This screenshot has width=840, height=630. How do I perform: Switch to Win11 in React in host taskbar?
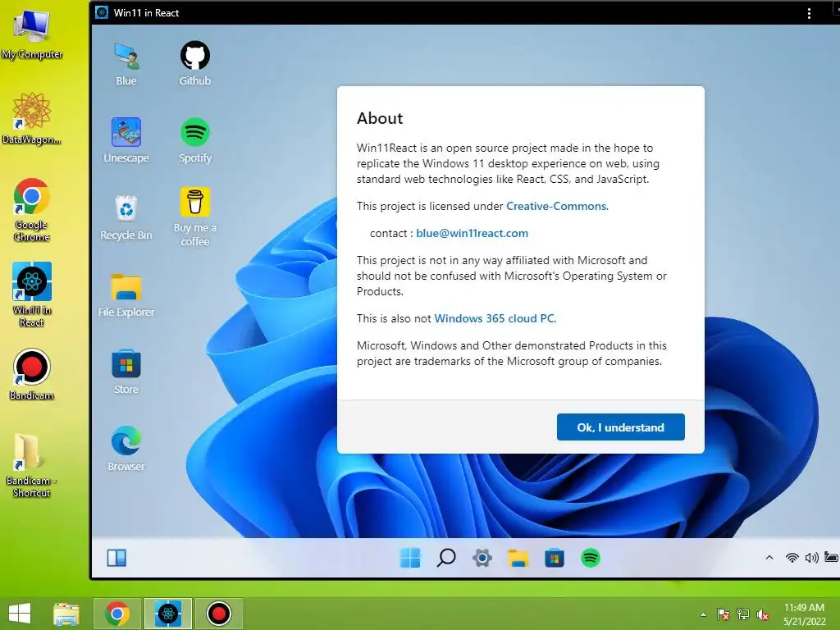pyautogui.click(x=167, y=614)
